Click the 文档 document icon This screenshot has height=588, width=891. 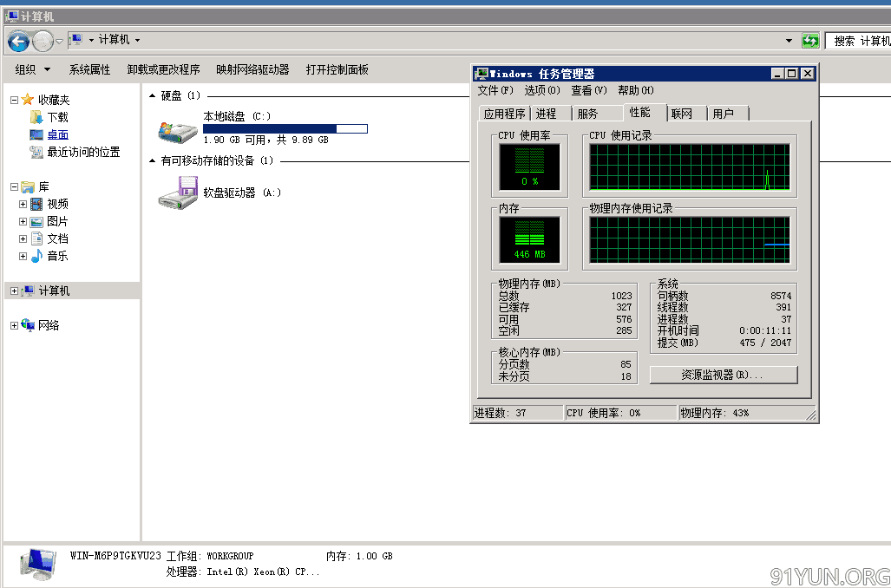pos(36,238)
